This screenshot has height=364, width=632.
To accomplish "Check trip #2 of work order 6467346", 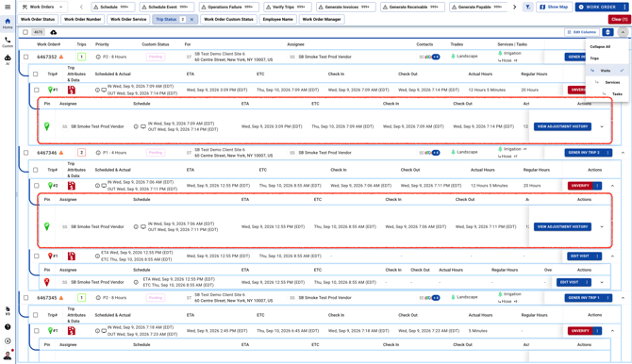I will point(36,186).
